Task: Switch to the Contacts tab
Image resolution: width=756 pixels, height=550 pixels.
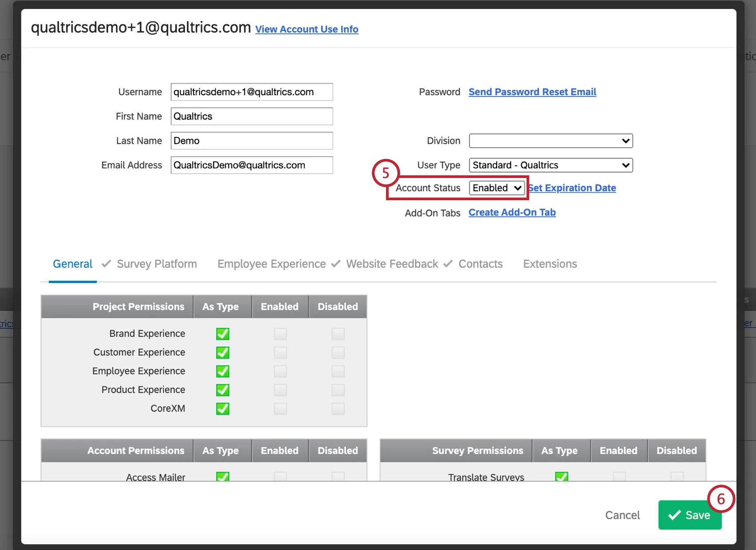Action: tap(480, 264)
